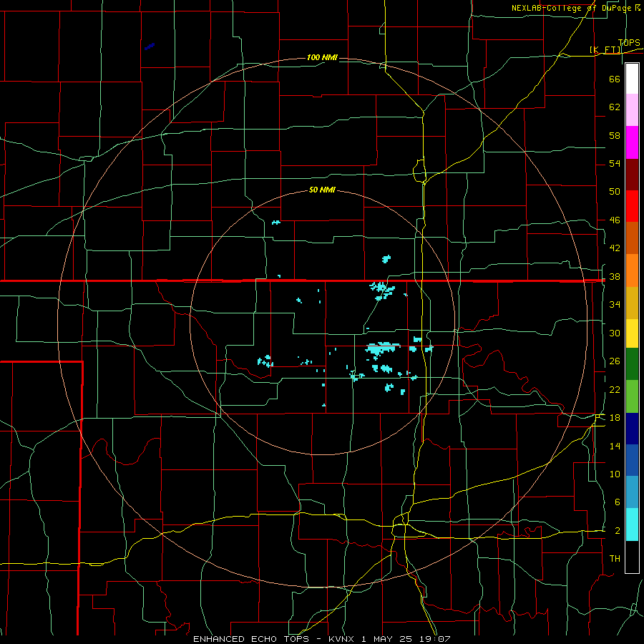The width and height of the screenshot is (644, 644).
Task: Click the legend value 22
Action: click(615, 389)
